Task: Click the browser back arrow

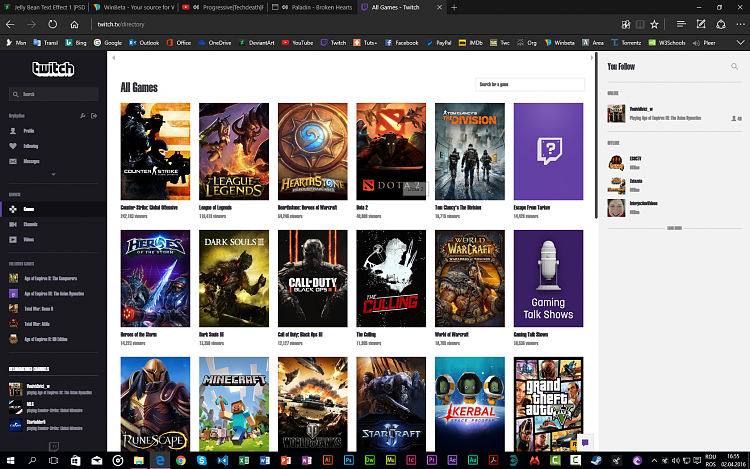Action: click(10, 24)
